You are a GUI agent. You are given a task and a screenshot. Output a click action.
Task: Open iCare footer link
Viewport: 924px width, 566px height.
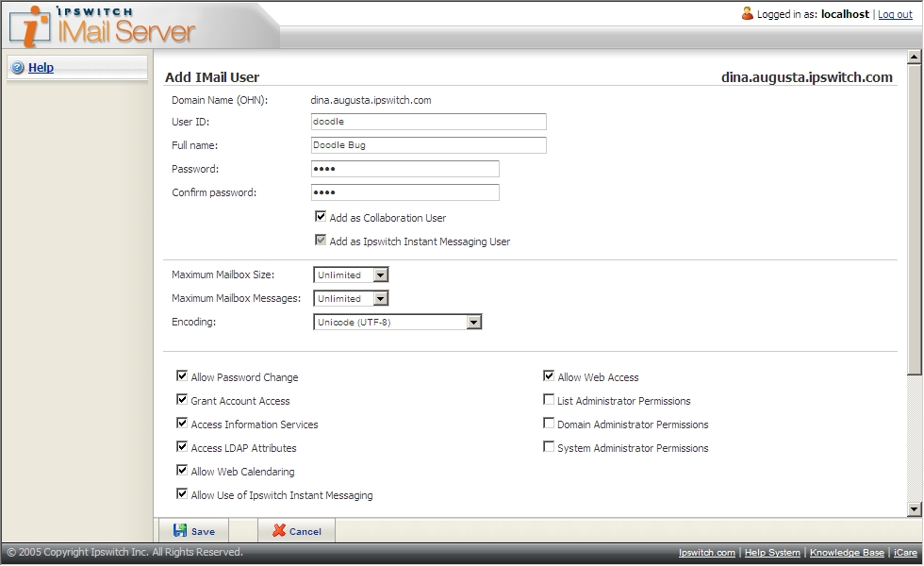[906, 553]
